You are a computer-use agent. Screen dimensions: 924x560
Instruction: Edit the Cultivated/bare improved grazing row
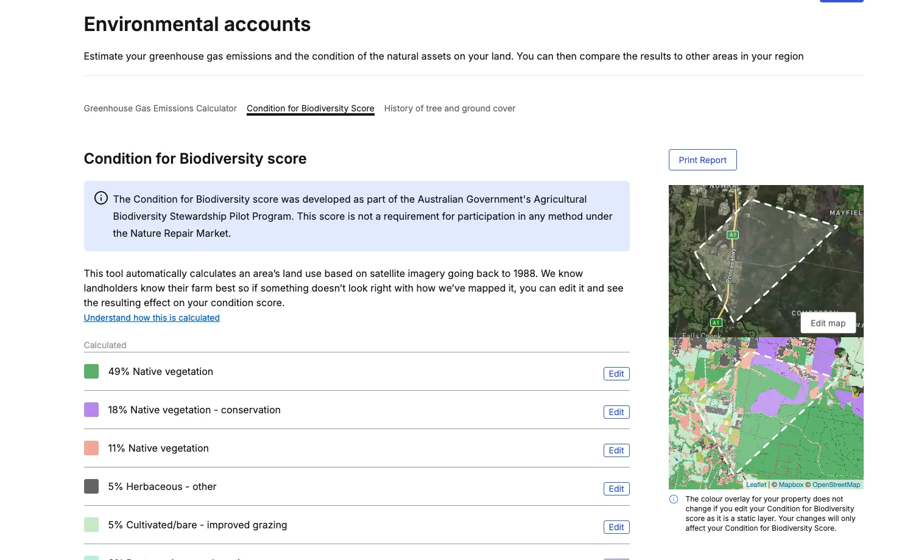pos(616,527)
